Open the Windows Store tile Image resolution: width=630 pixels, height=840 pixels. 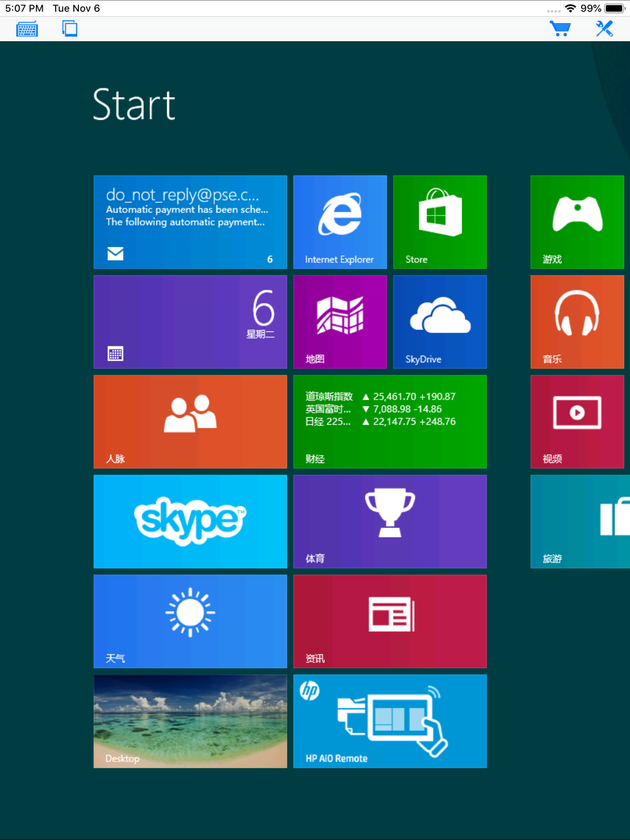tap(440, 222)
